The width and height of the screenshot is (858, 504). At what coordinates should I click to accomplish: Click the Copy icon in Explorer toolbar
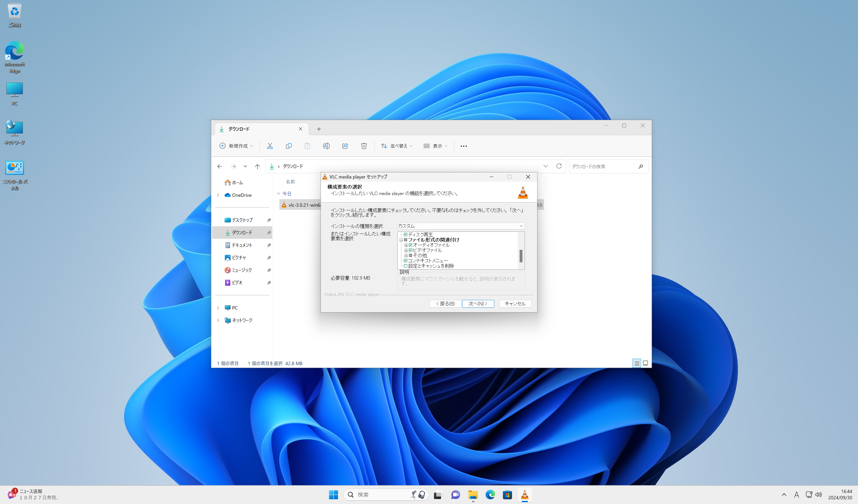[289, 146]
